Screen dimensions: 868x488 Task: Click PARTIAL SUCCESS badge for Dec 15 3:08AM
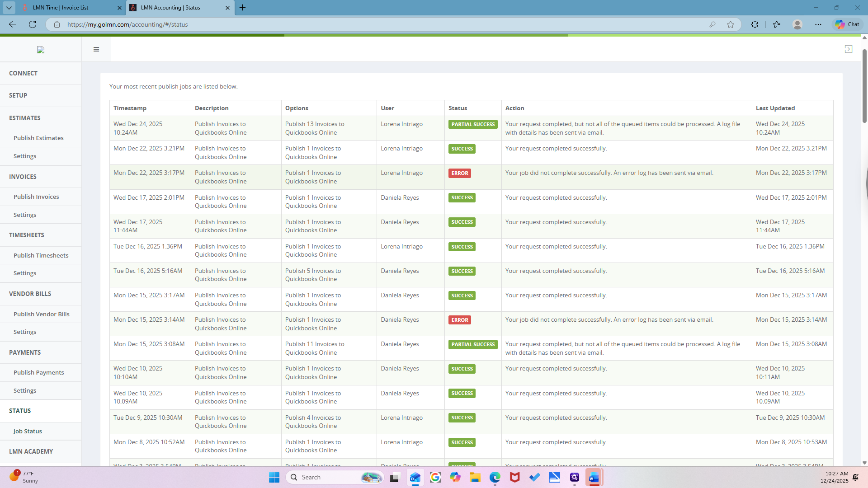coord(473,344)
